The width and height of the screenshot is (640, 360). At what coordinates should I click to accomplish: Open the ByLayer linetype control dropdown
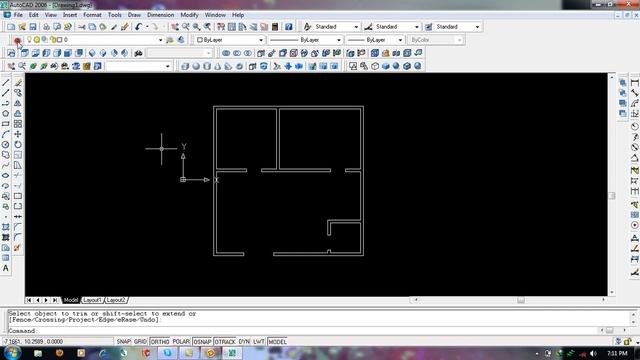[305, 40]
